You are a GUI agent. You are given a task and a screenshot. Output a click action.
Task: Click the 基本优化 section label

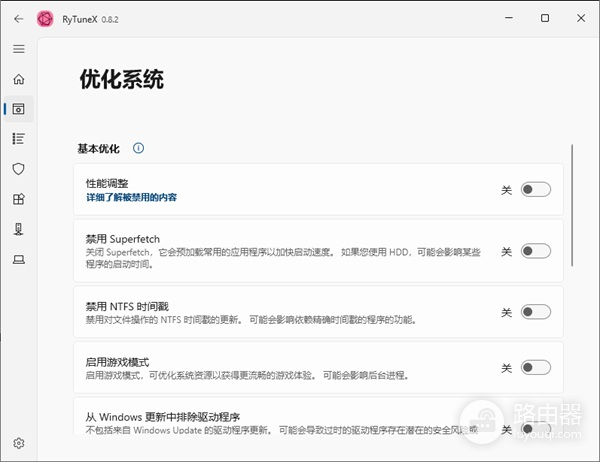(x=99, y=149)
